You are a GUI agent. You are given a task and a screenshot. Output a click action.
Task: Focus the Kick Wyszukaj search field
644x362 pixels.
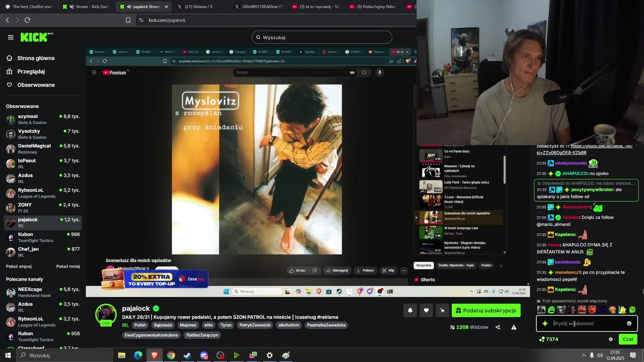click(x=322, y=37)
